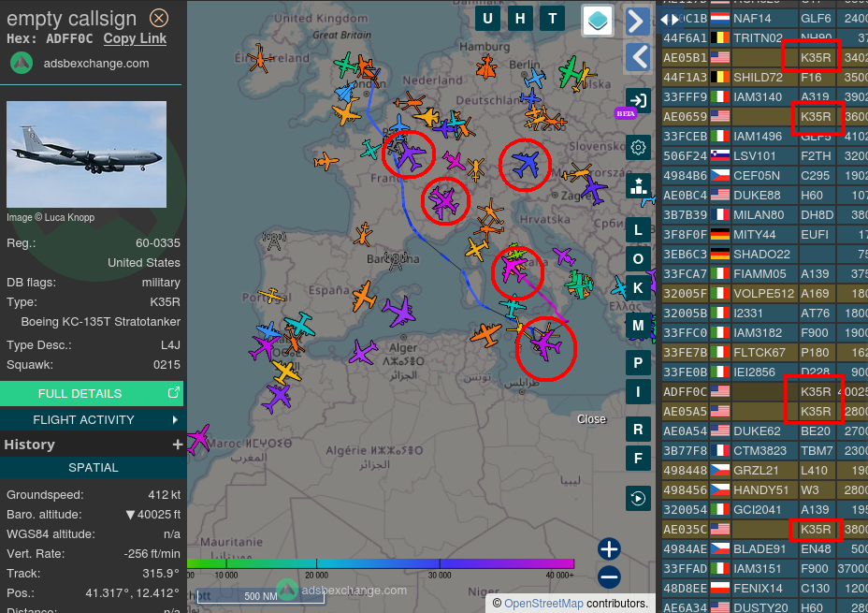
Task: Select the MITY44 EUFI table row
Action: (x=765, y=234)
